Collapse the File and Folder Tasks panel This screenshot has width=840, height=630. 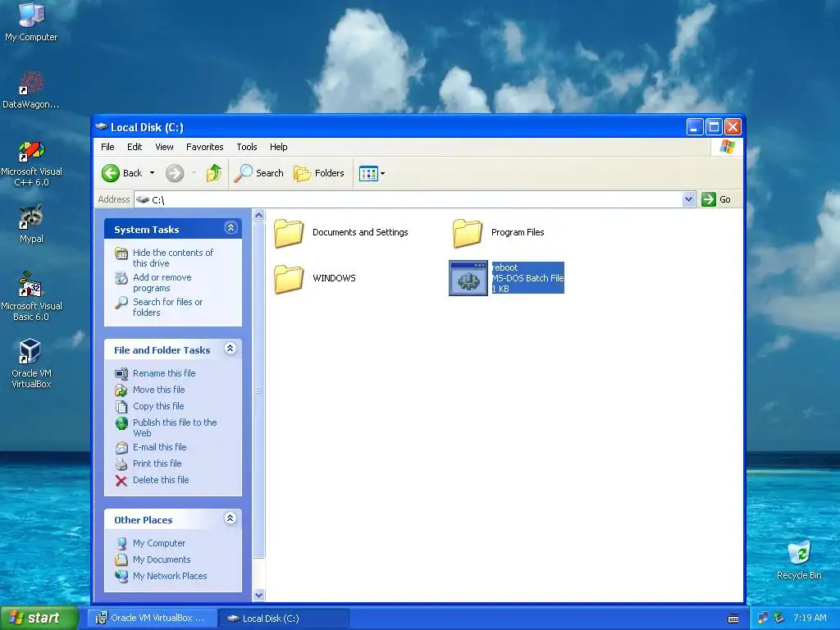231,349
